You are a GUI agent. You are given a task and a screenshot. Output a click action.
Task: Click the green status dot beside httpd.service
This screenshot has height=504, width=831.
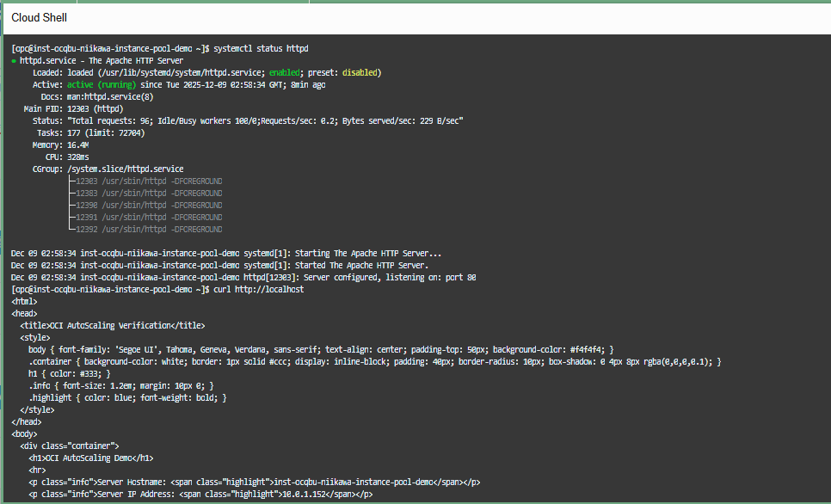[14, 62]
